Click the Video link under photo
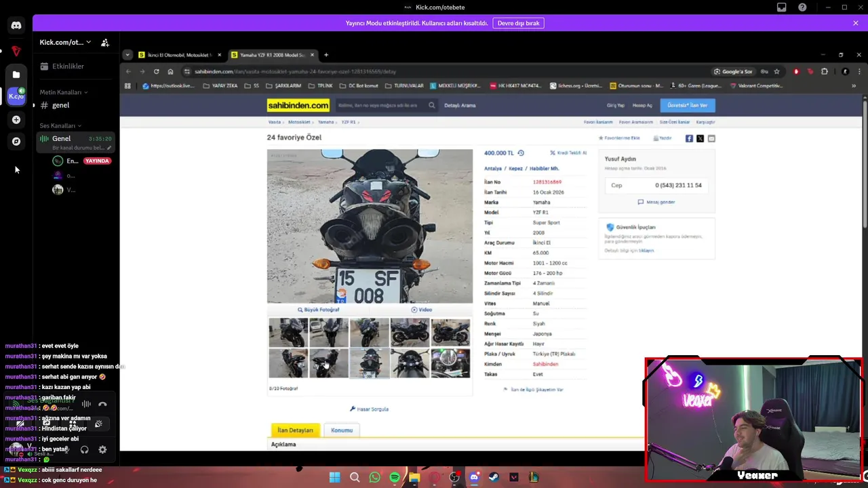The height and width of the screenshot is (488, 868). click(421, 310)
